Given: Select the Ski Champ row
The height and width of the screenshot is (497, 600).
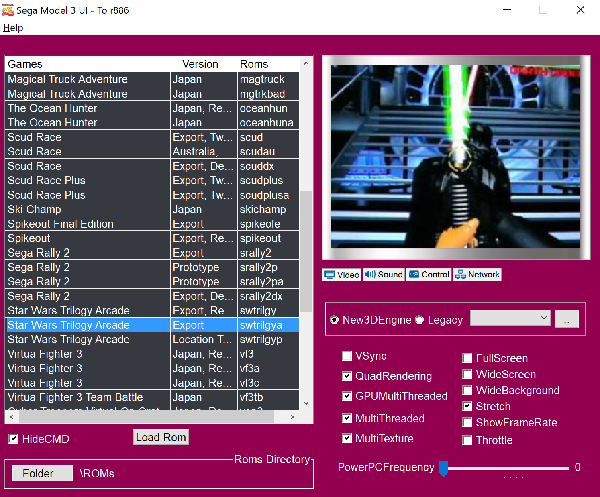Looking at the screenshot, I should [x=152, y=209].
